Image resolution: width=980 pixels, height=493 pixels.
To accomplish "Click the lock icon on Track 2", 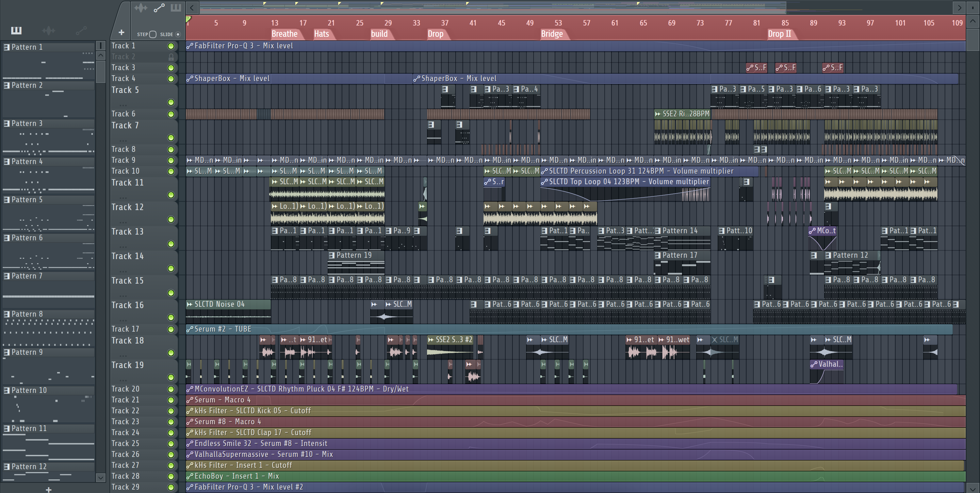I will pos(171,57).
